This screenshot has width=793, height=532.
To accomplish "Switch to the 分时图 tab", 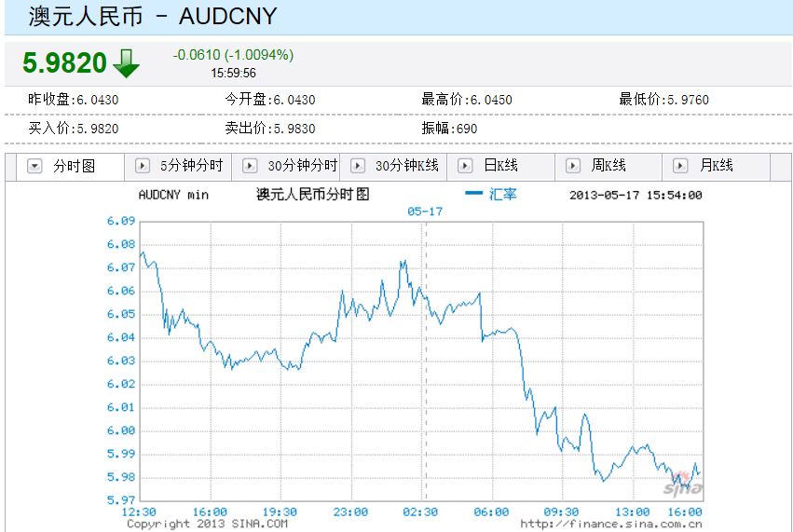I will pyautogui.click(x=70, y=167).
